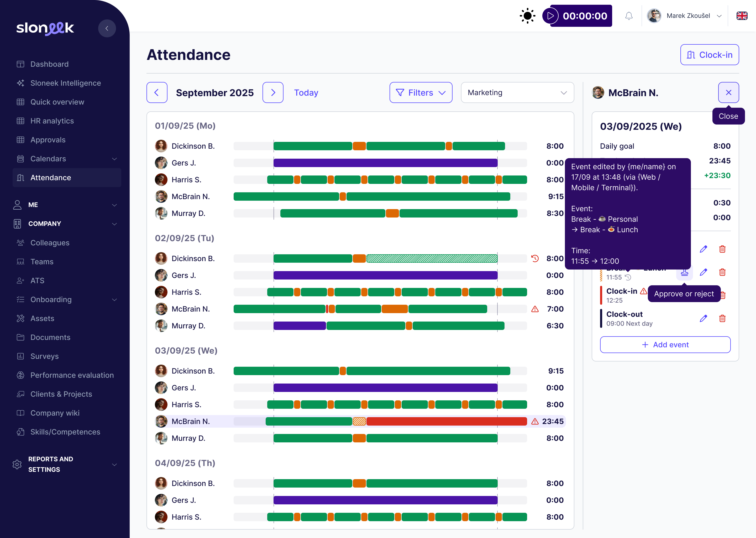Open the language flag selector

tap(742, 16)
